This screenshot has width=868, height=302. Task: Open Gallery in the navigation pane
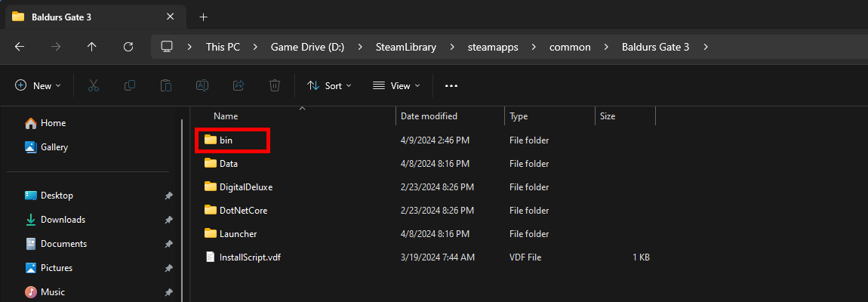click(x=47, y=147)
